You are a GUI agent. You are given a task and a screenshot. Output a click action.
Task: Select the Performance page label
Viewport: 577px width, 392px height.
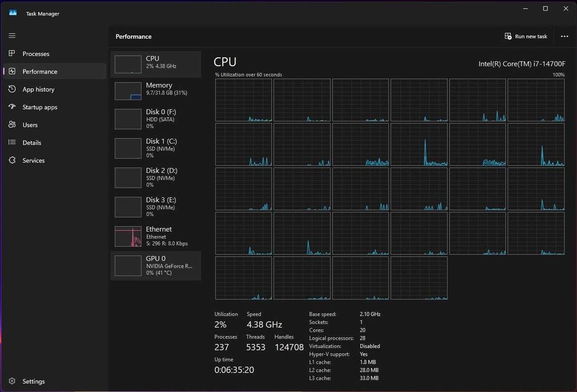(x=40, y=71)
